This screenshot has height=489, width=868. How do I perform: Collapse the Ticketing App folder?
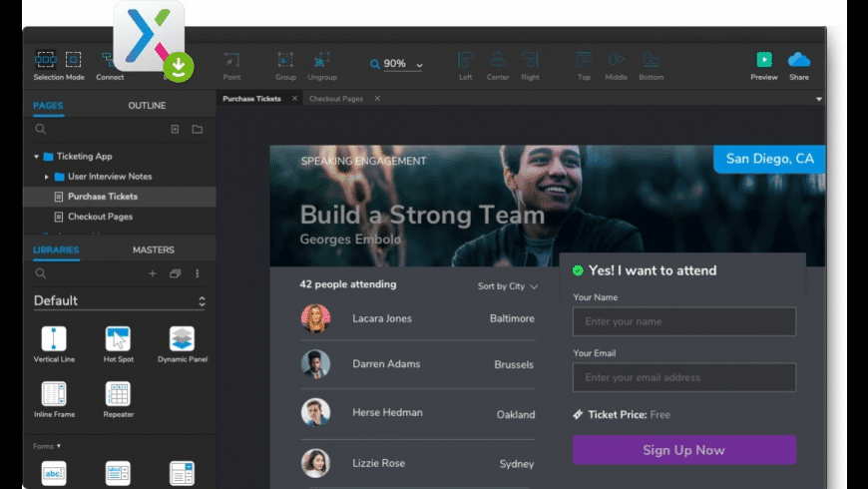coord(37,157)
